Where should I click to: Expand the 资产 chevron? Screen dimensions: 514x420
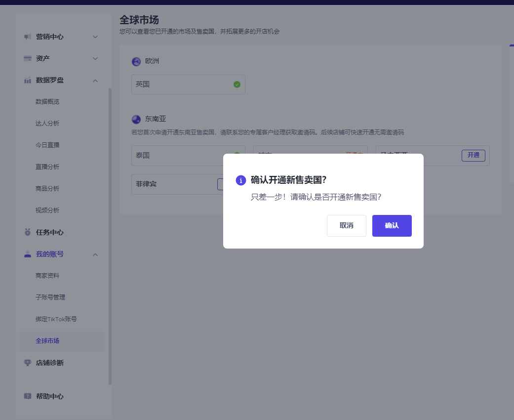pyautogui.click(x=95, y=58)
